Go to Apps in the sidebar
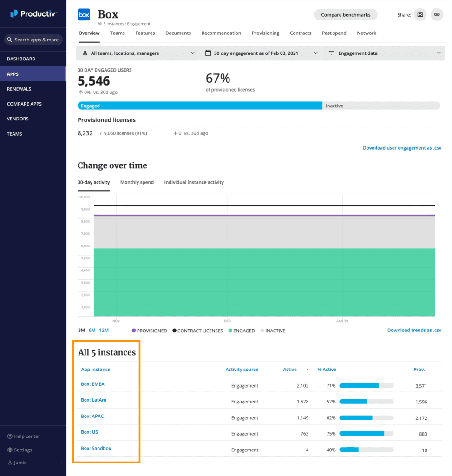The image size is (452, 476). [x=33, y=74]
